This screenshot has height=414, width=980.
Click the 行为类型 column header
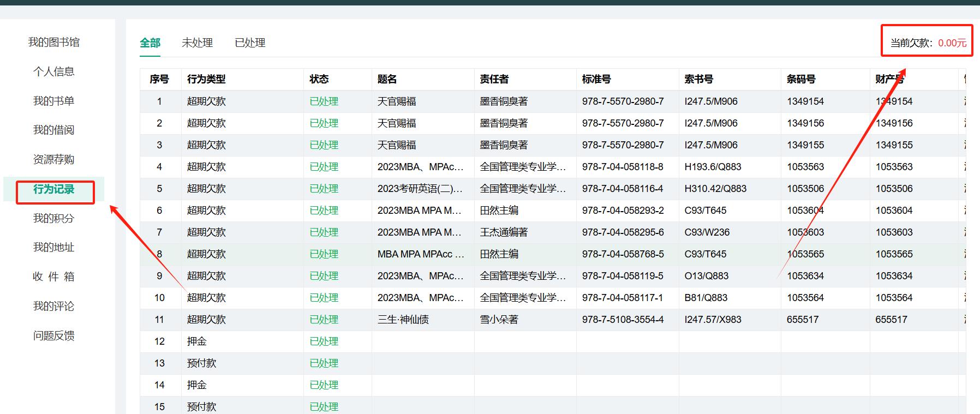(206, 79)
